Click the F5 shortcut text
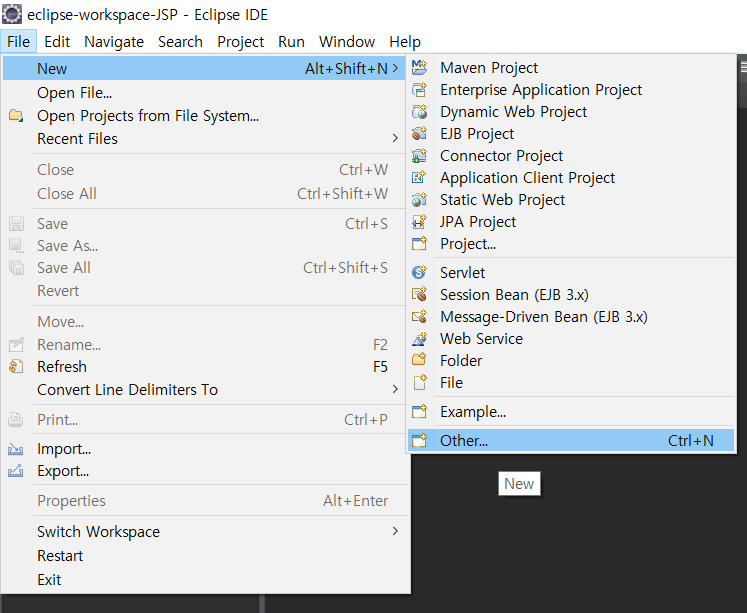 click(380, 366)
